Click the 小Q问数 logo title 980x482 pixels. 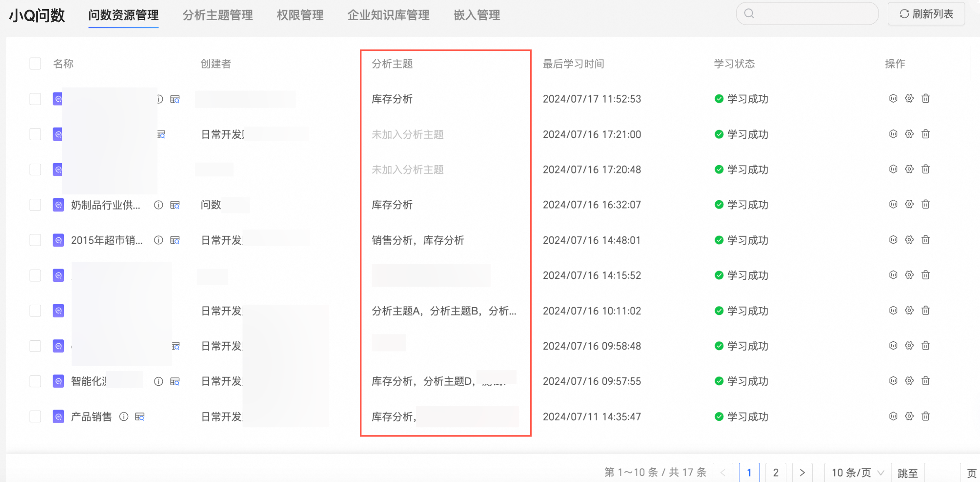37,15
